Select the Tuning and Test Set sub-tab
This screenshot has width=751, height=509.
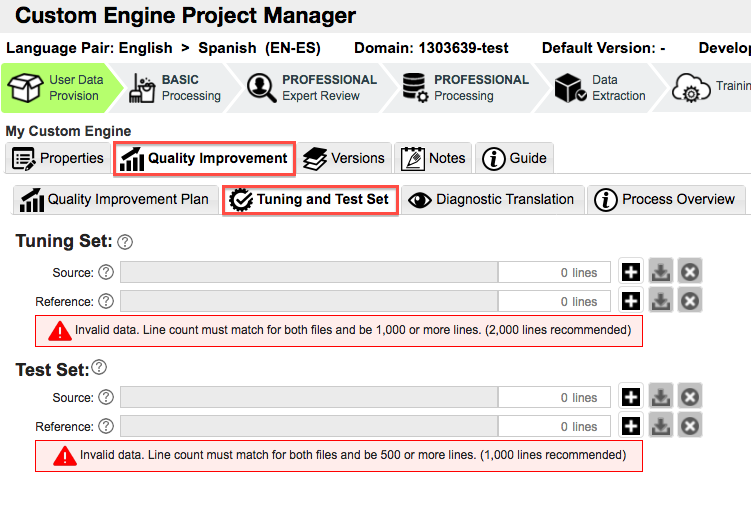(x=310, y=199)
